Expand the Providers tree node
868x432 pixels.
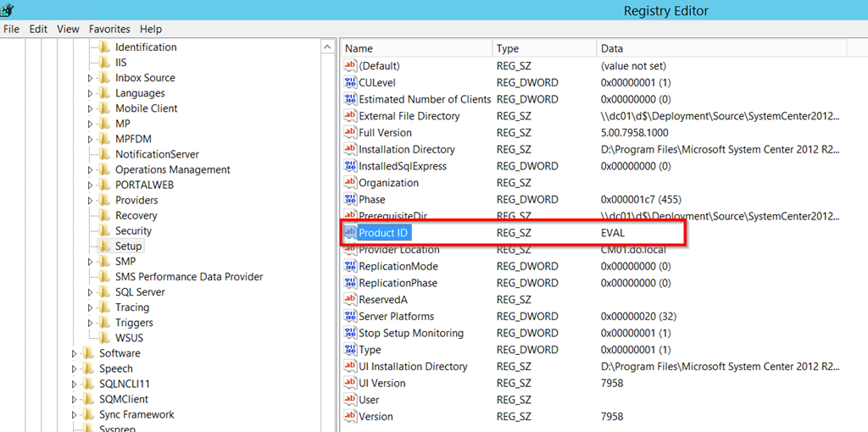(90, 201)
